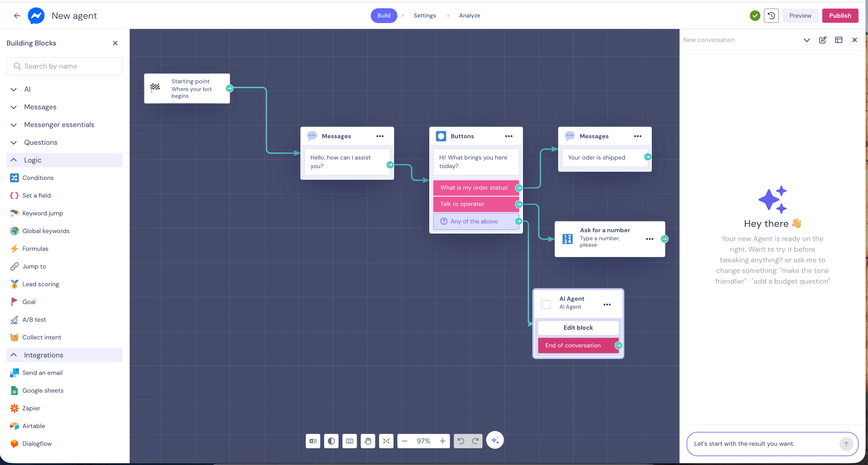Open the AI sparkle assistant button
This screenshot has width=868, height=465.
[495, 440]
